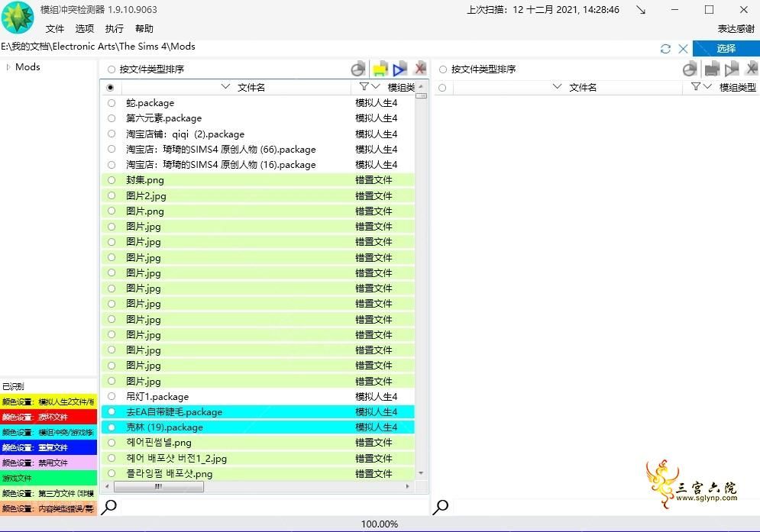Image resolution: width=760 pixels, height=532 pixels.
Task: Open the 帮助 menu
Action: 144,29
